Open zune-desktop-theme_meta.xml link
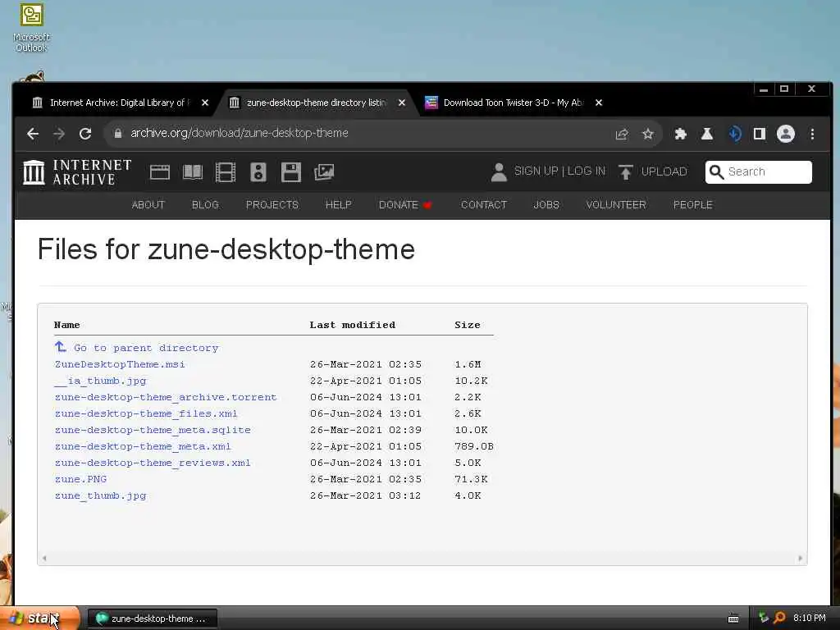 143,446
